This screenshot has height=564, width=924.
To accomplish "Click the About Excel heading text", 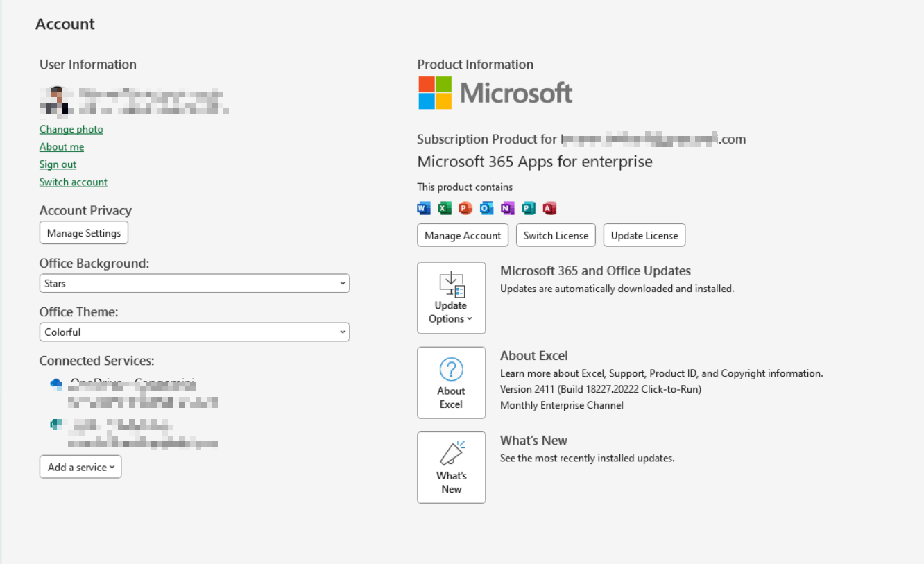I will (534, 356).
